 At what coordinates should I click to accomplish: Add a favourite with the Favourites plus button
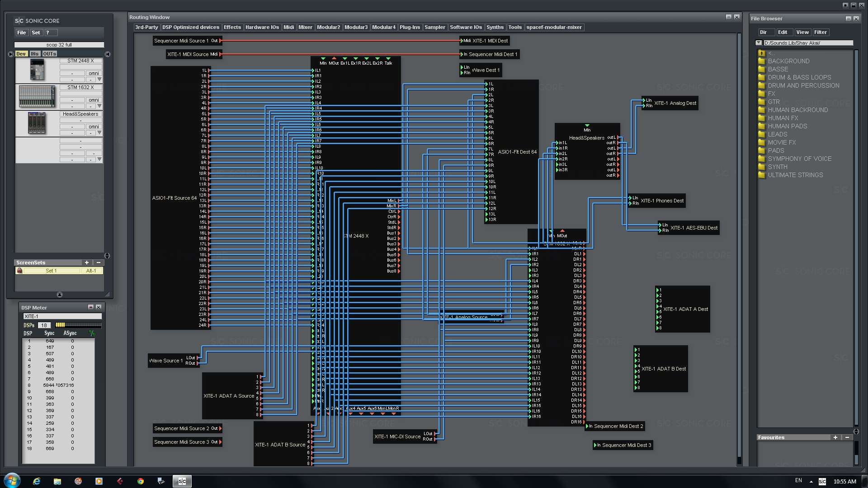pyautogui.click(x=835, y=437)
